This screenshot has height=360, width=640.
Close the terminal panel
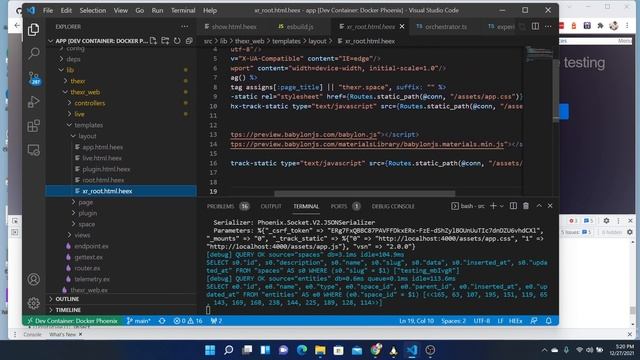pos(550,206)
